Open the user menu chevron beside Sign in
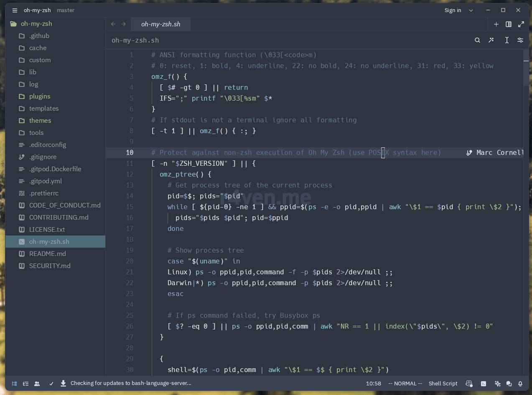Screen dimensions: 532x395 pos(471,10)
